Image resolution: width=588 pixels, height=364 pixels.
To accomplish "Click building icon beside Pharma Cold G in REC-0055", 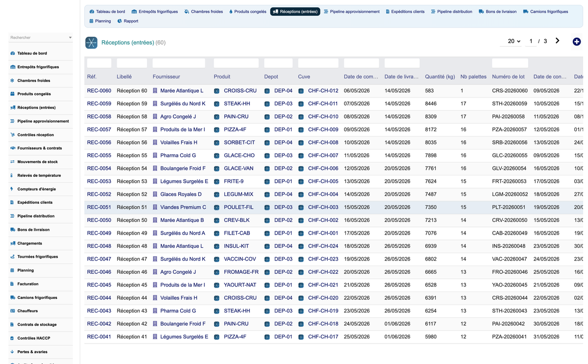I will click(155, 155).
